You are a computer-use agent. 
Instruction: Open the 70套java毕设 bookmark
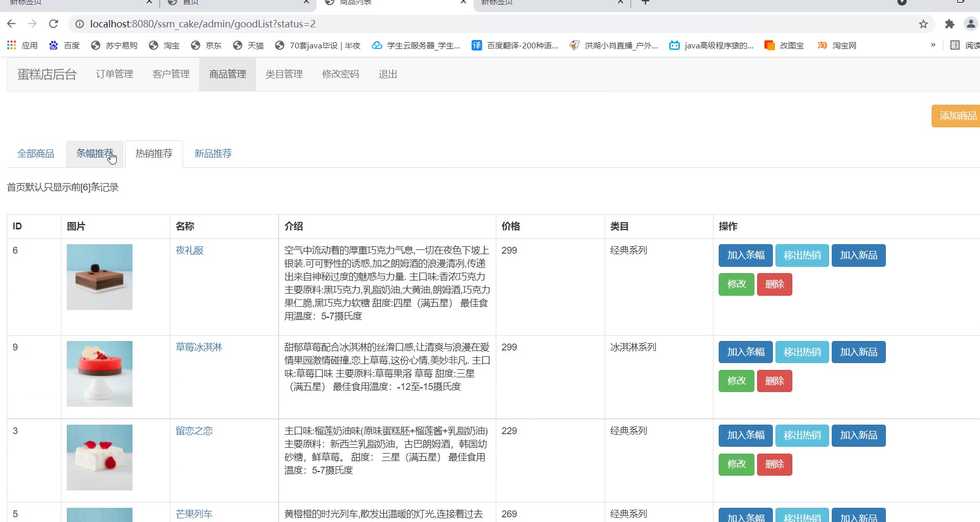click(318, 45)
